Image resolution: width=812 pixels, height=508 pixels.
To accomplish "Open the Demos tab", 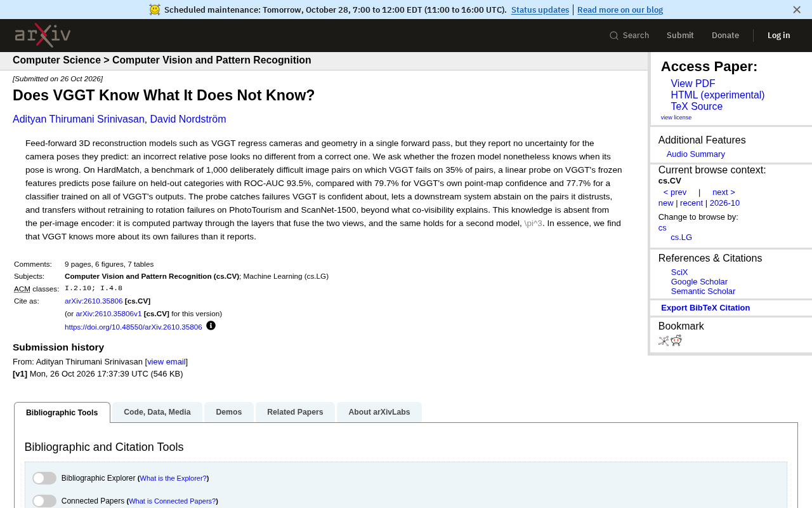I will tap(229, 412).
